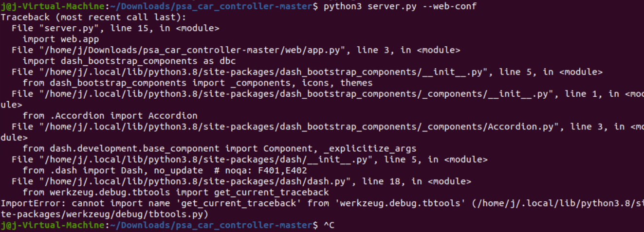The image size is (644, 232).
Task: Click the dash/__init__.py file path line
Action: click(250, 160)
